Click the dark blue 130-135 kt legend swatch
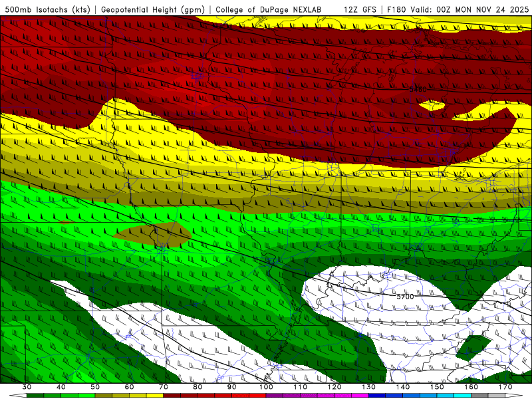Viewport: 532px width, 399px height. click(377, 395)
